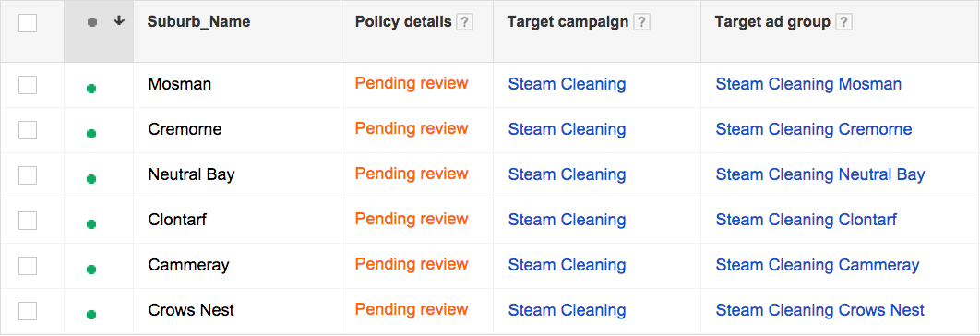
Task: Toggle the select-all checkbox in header
Action: (28, 23)
